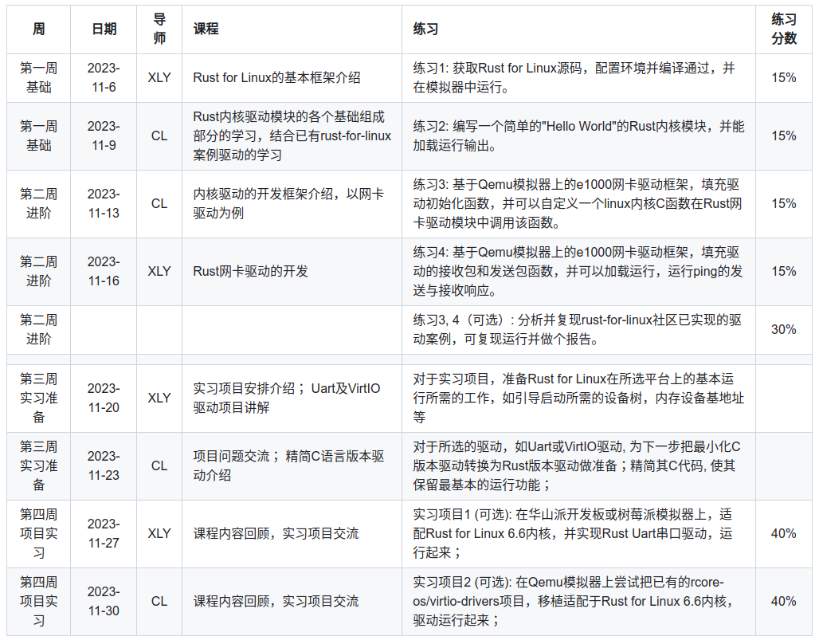The image size is (819, 644).
Task: Click mentor CL in the 2023-11-23 row
Action: [x=159, y=465]
